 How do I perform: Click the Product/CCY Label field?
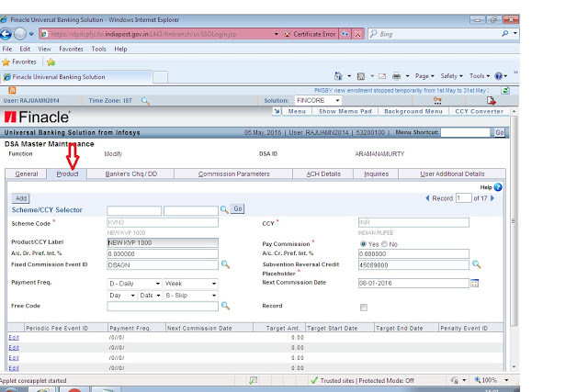pos(163,243)
